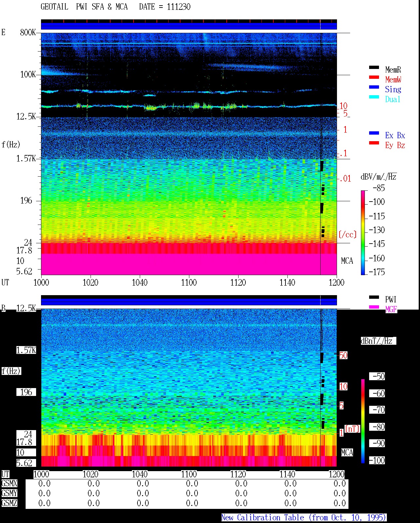Image resolution: width=420 pixels, height=523 pixels.
Task: Click the Ey Bz legend label
Action: (395, 145)
